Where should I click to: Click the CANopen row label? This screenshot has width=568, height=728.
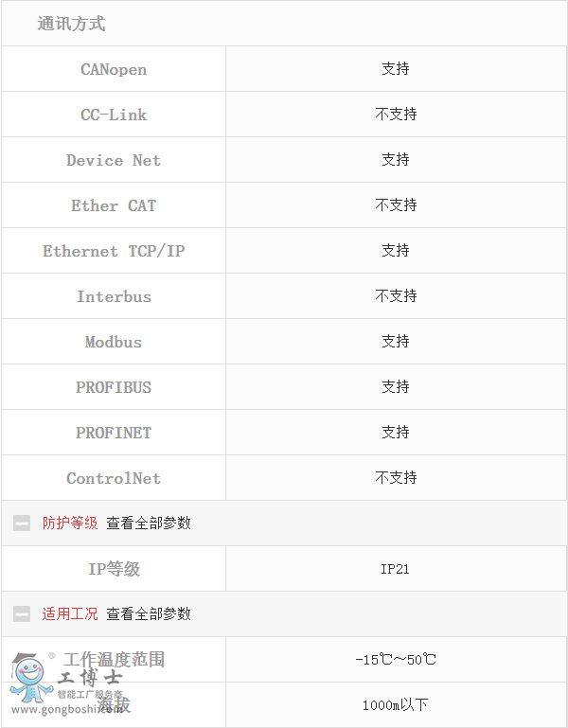pyautogui.click(x=114, y=69)
